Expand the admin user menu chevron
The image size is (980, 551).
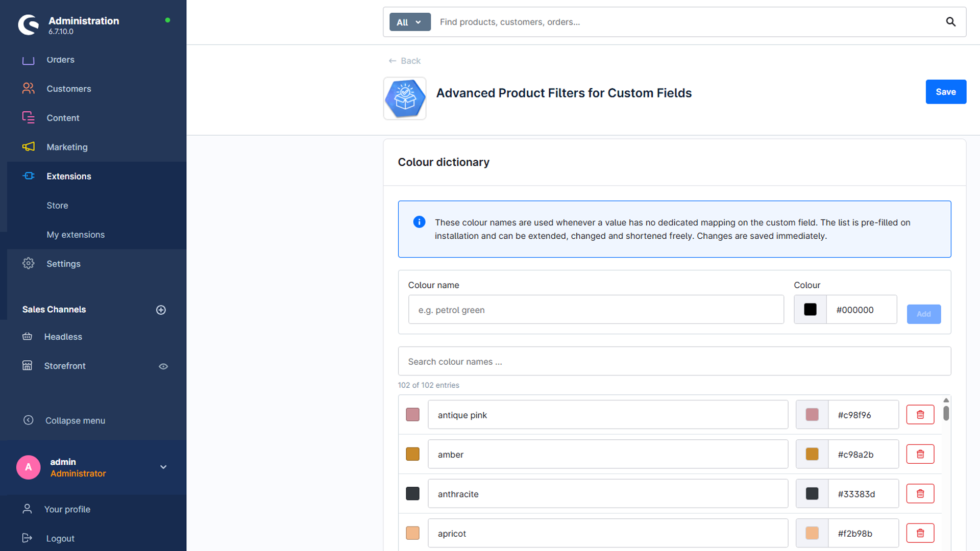point(163,467)
